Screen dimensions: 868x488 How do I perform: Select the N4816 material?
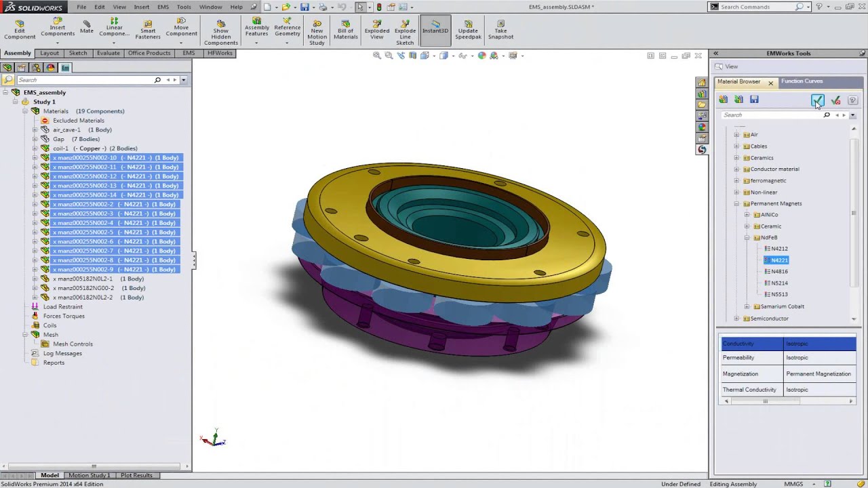pyautogui.click(x=779, y=272)
